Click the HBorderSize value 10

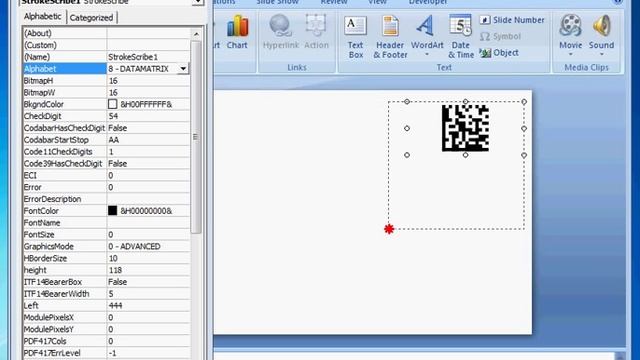click(148, 258)
